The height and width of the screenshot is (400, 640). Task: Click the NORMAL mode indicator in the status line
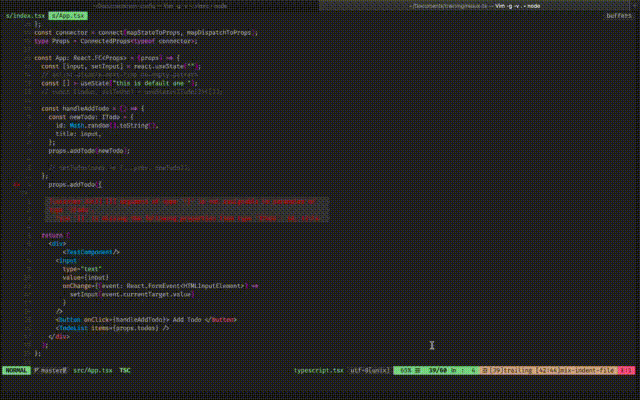point(16,370)
